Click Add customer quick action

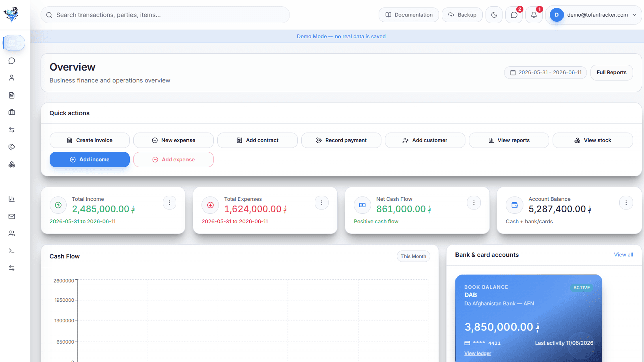[x=425, y=140]
